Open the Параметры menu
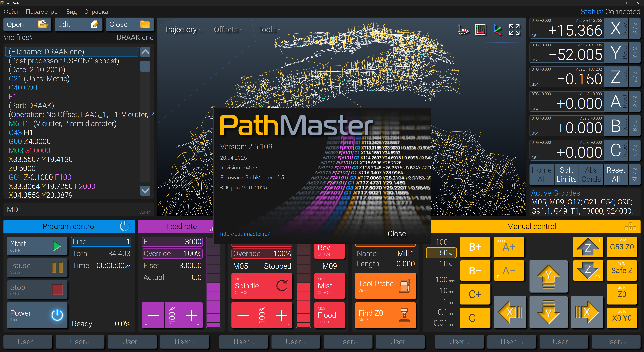The width and height of the screenshot is (644, 352). pos(42,12)
